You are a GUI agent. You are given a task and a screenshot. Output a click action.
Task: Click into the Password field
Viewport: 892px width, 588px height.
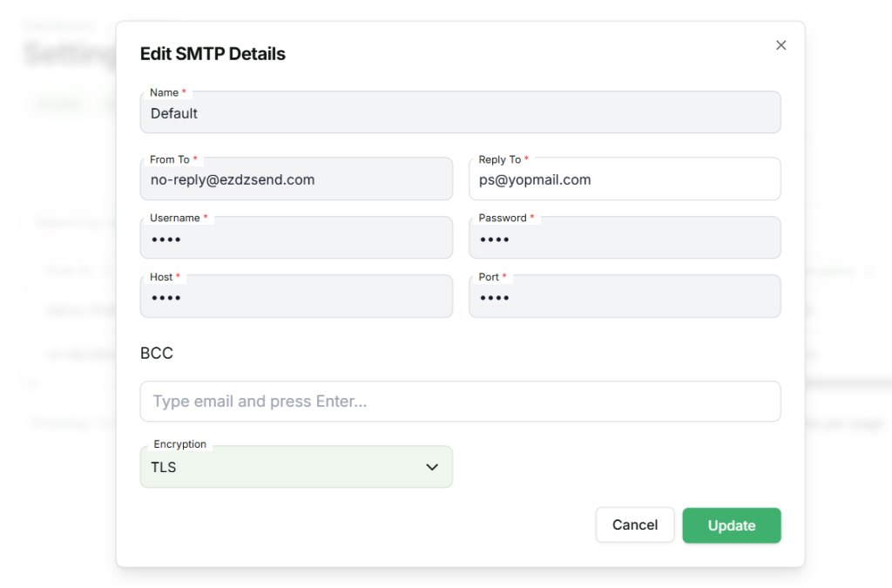pos(625,239)
